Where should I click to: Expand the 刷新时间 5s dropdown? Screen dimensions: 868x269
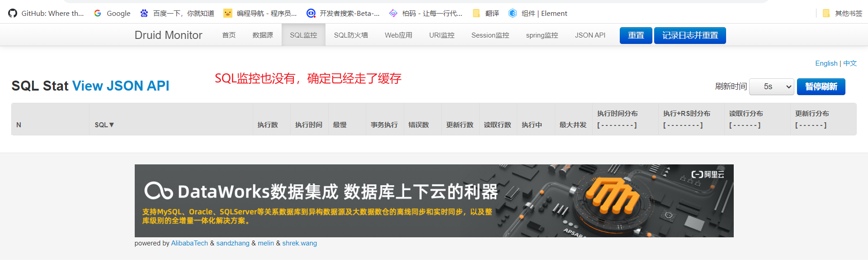pyautogui.click(x=772, y=86)
